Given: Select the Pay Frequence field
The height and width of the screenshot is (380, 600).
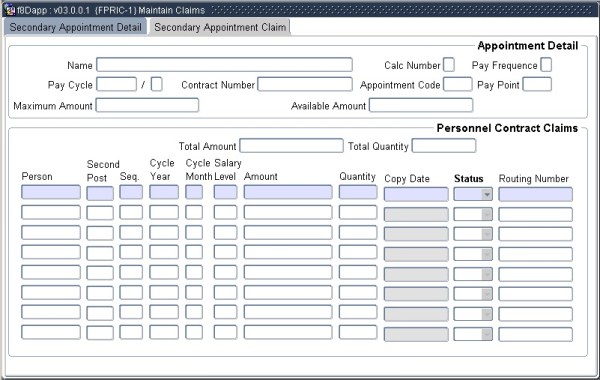Looking at the screenshot, I should pos(546,65).
